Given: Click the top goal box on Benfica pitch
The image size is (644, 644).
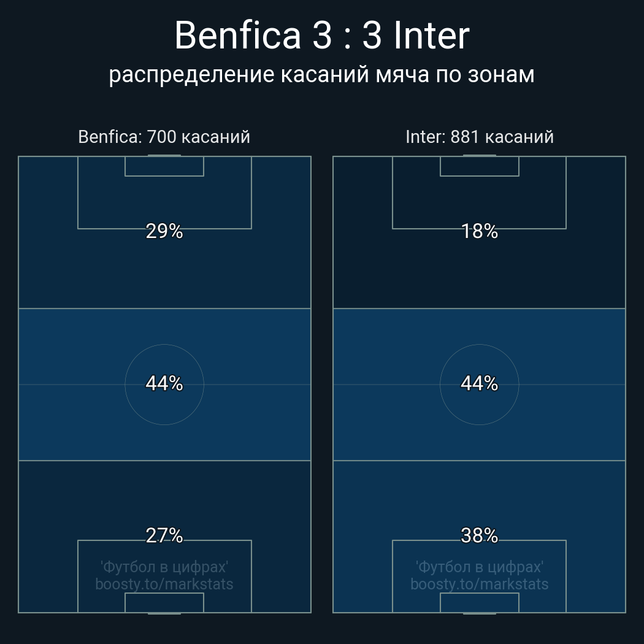Looking at the screenshot, I should click(164, 166).
